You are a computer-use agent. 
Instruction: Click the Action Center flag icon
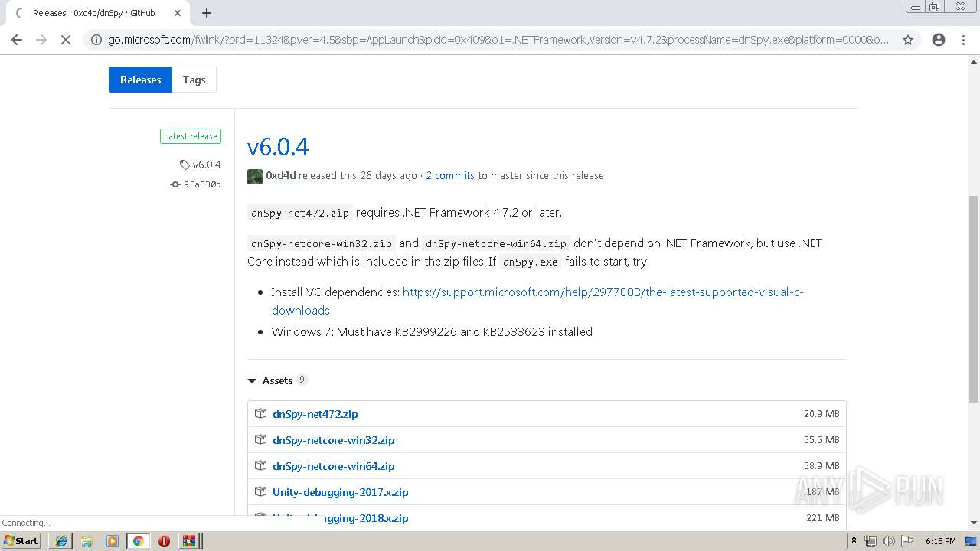point(906,541)
